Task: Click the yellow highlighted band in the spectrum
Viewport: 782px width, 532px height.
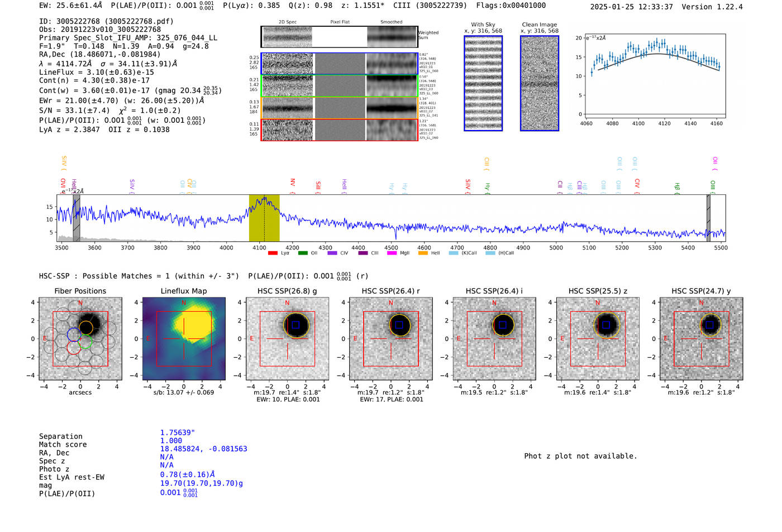Action: (x=264, y=218)
